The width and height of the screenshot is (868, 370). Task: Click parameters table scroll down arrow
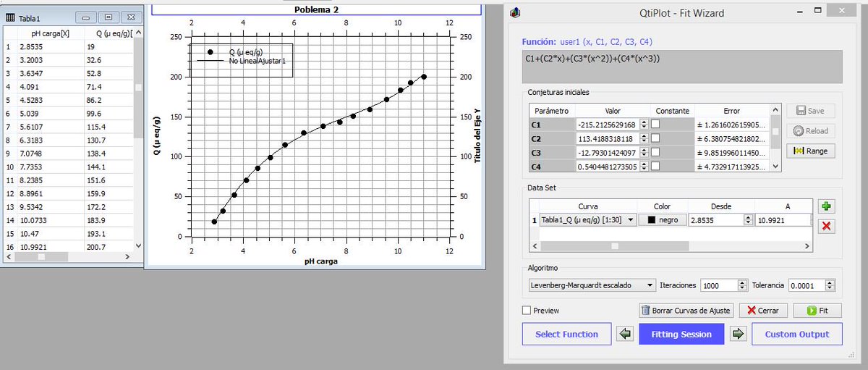pyautogui.click(x=776, y=167)
